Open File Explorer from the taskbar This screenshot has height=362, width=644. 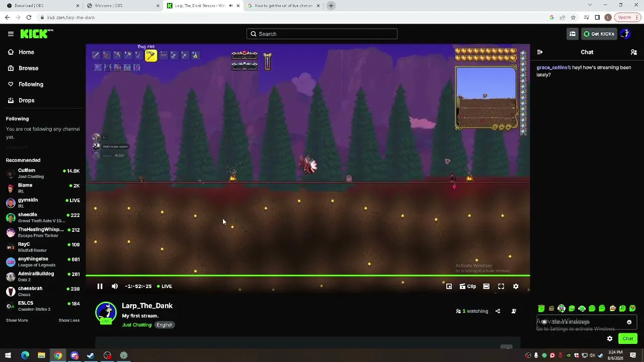41,355
